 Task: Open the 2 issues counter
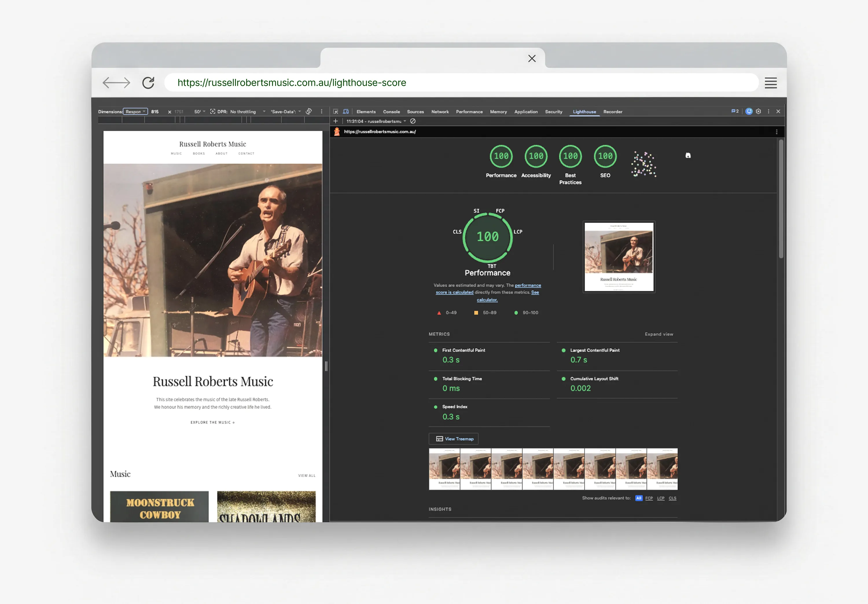(x=735, y=111)
